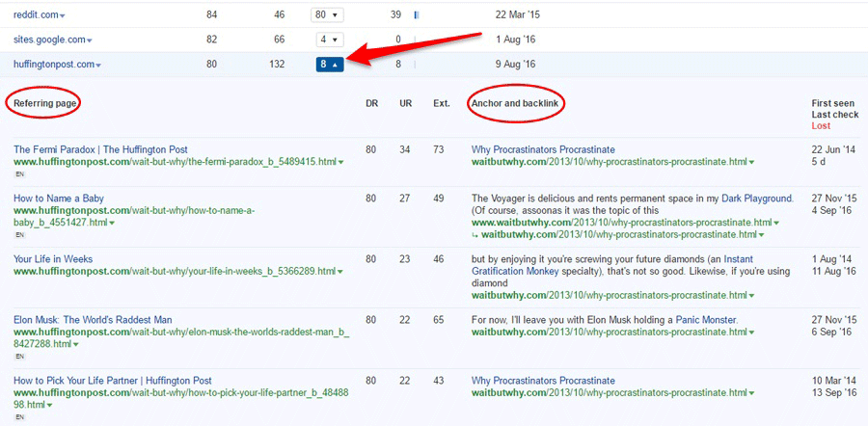The width and height of the screenshot is (868, 426).
Task: Click the Dark Playground anchor link
Action: (757, 199)
